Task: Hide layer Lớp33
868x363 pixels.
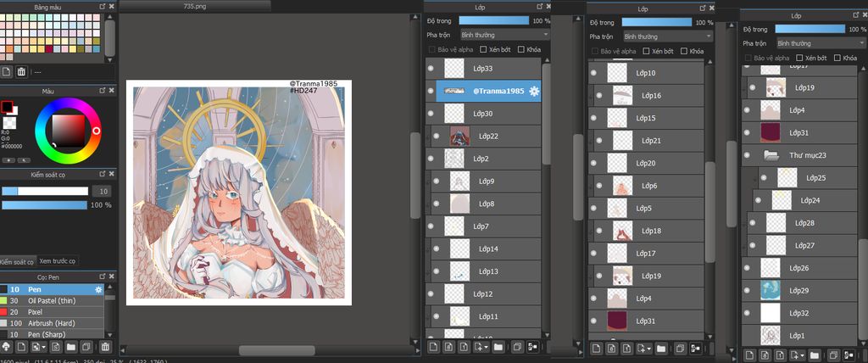Action: coord(430,69)
